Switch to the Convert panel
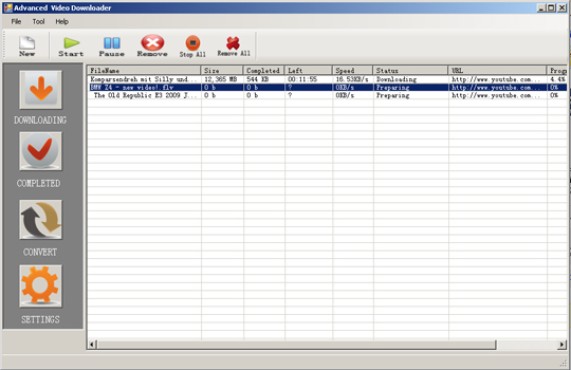 point(40,219)
